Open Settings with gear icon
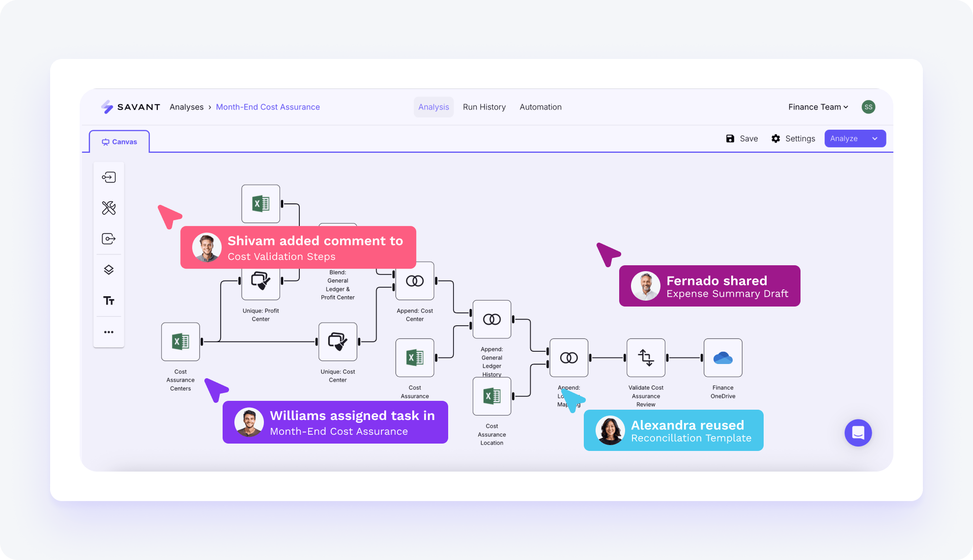This screenshot has width=973, height=560. tap(793, 139)
